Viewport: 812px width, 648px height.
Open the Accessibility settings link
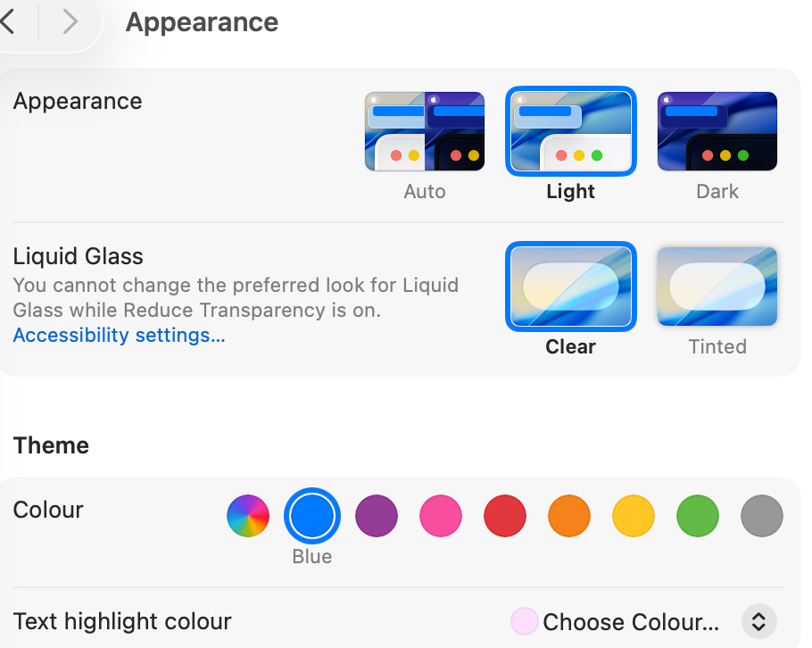(119, 335)
